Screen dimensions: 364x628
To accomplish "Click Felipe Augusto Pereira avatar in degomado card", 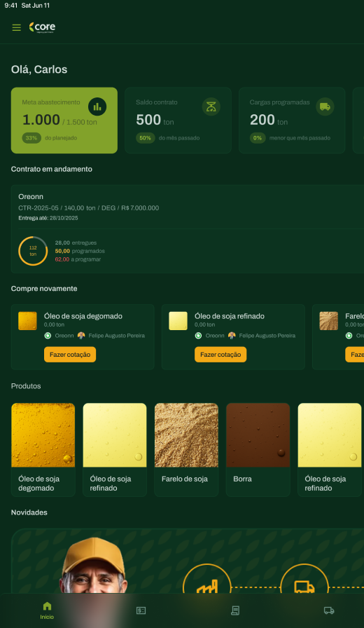I will pos(81,336).
